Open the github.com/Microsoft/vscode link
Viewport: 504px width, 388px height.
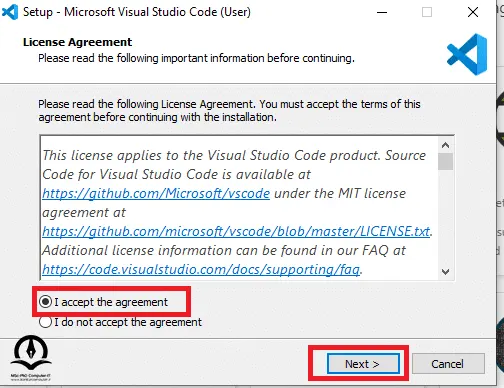156,193
